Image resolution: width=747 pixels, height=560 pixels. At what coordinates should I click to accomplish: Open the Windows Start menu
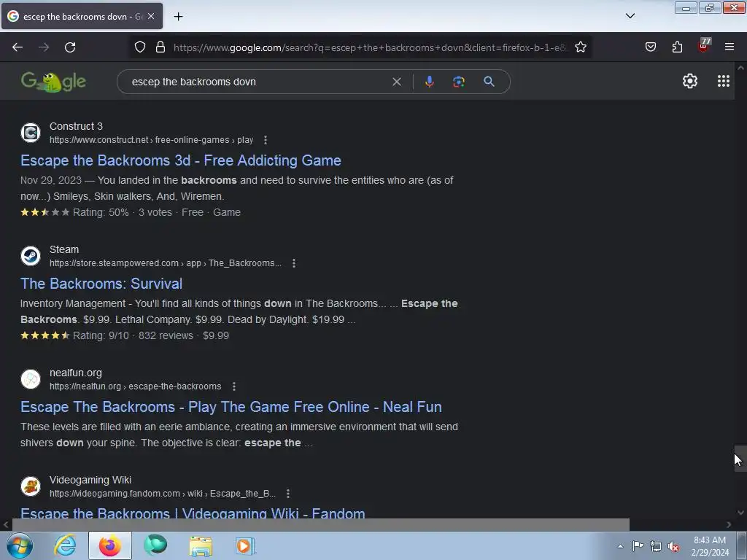point(20,545)
